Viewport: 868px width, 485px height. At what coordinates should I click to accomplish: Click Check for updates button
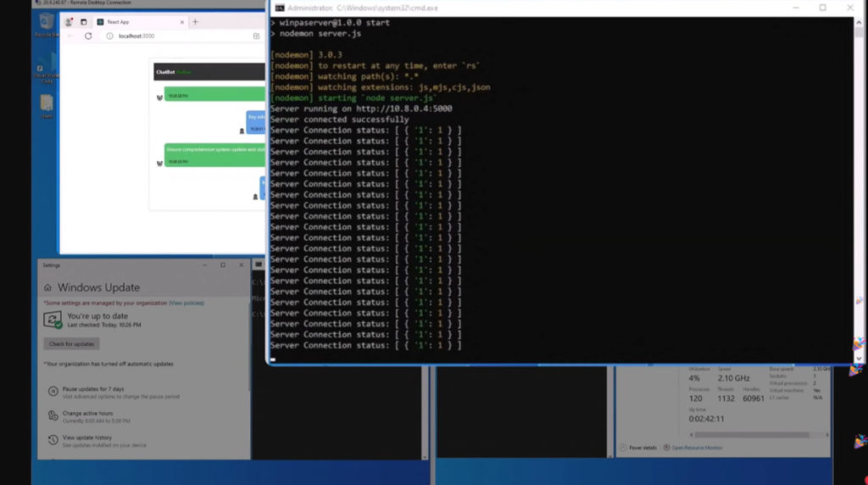click(72, 344)
